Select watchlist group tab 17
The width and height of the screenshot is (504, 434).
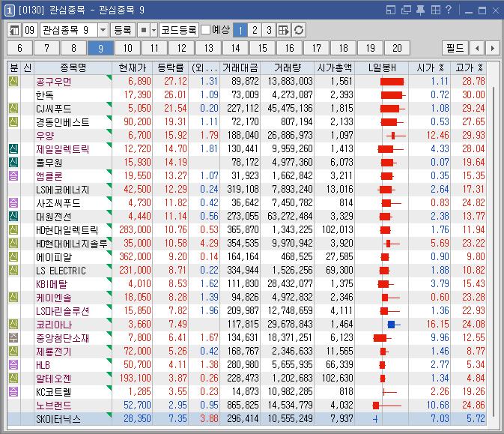[316, 48]
